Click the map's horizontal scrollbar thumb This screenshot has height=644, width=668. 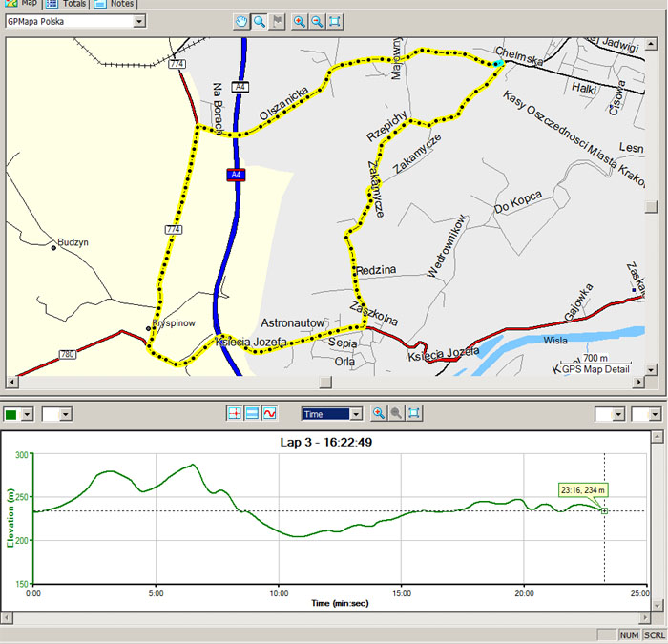tap(325, 383)
